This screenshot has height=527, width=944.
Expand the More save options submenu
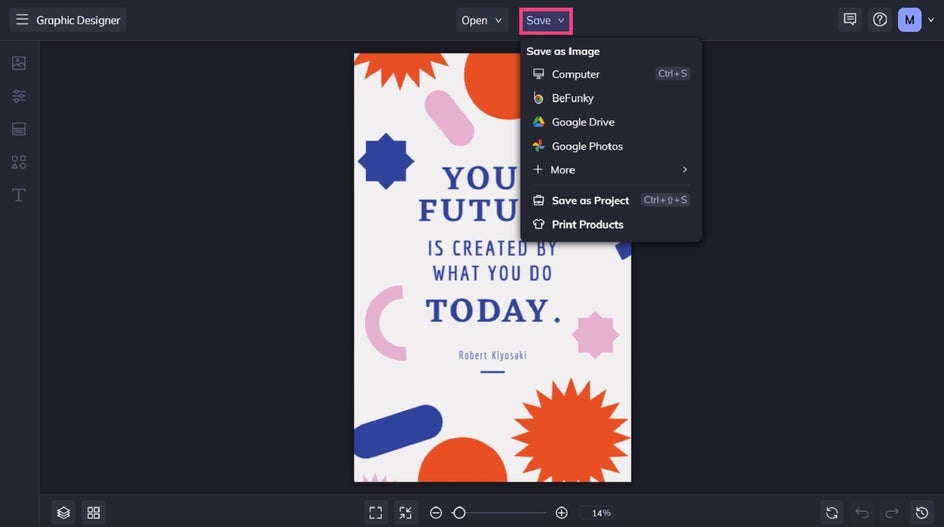(x=610, y=170)
